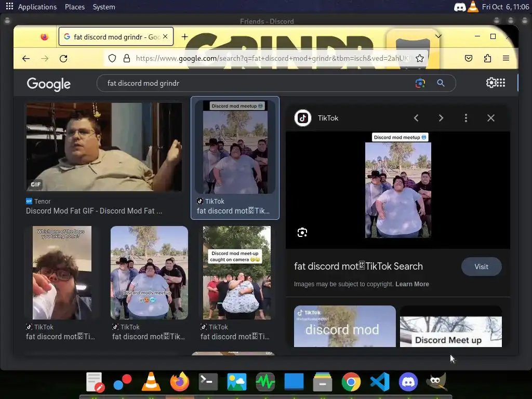
Task: Show next image in preview panel
Action: [441, 118]
